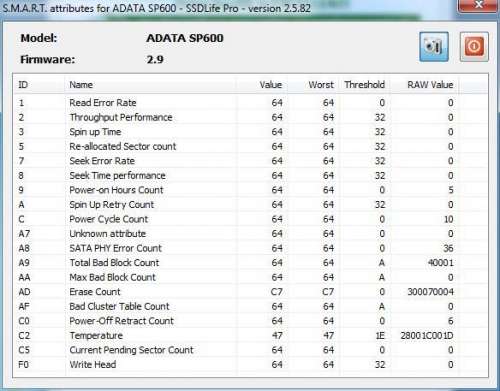Sort by the RAW Value column header
The width and height of the screenshot is (500, 391).
[x=424, y=85]
